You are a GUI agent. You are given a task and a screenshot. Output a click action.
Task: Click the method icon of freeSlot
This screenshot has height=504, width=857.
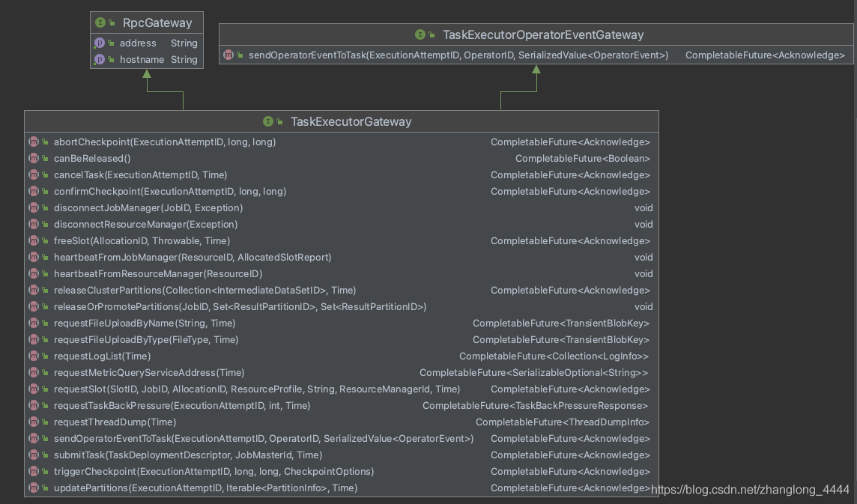click(34, 240)
